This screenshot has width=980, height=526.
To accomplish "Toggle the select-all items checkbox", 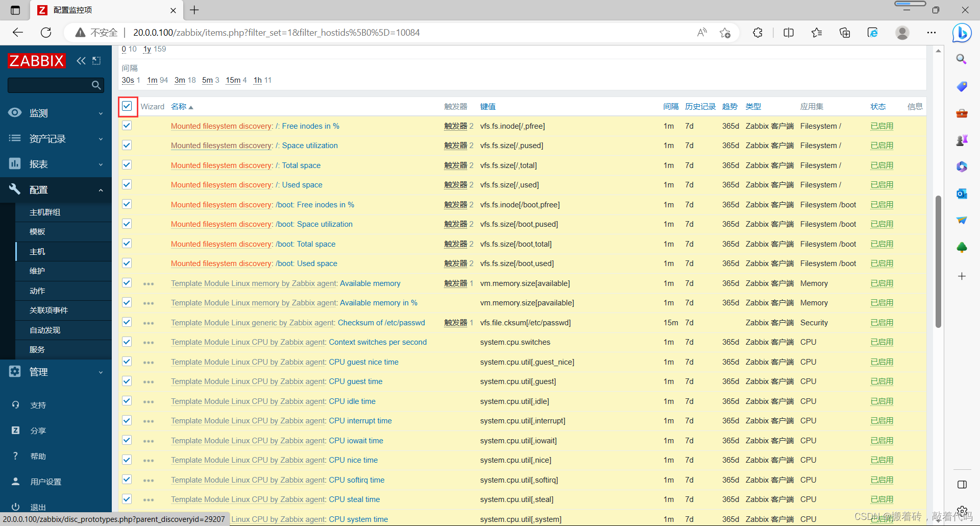I will (127, 106).
